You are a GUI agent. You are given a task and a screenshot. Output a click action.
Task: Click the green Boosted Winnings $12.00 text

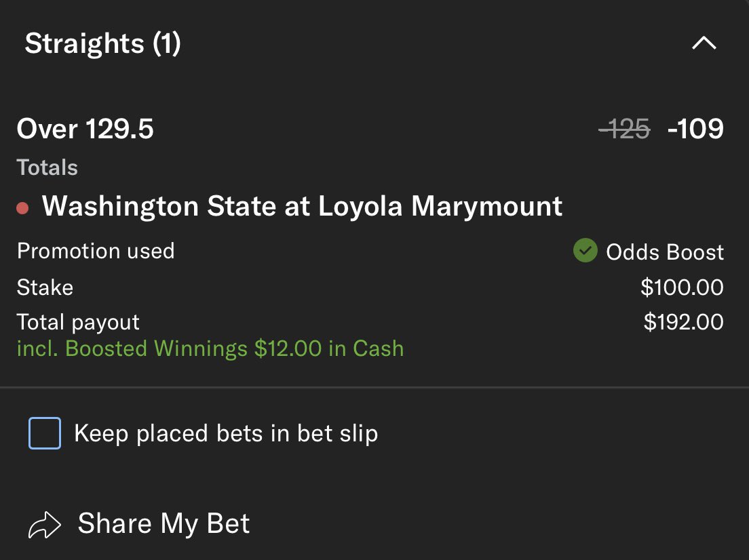(x=210, y=348)
